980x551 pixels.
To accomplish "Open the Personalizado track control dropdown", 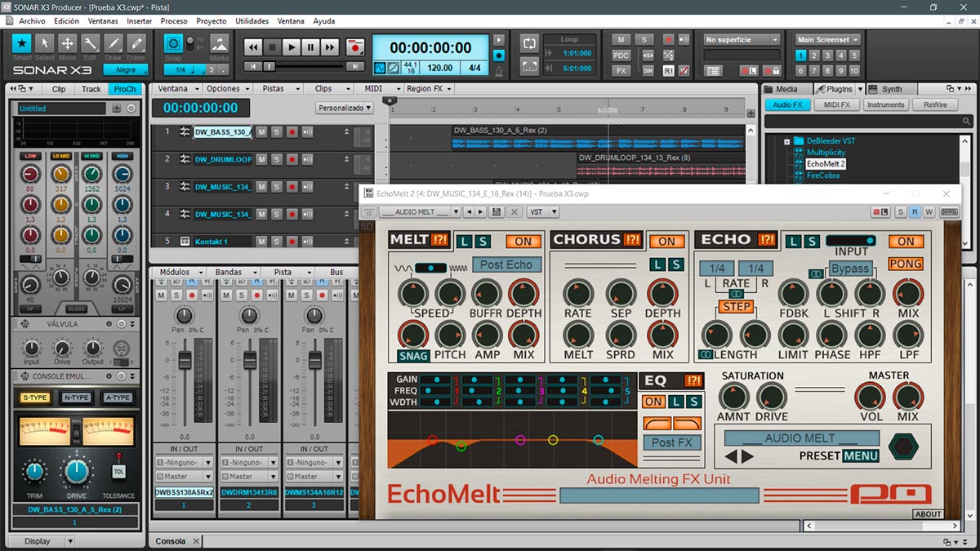I will point(345,108).
